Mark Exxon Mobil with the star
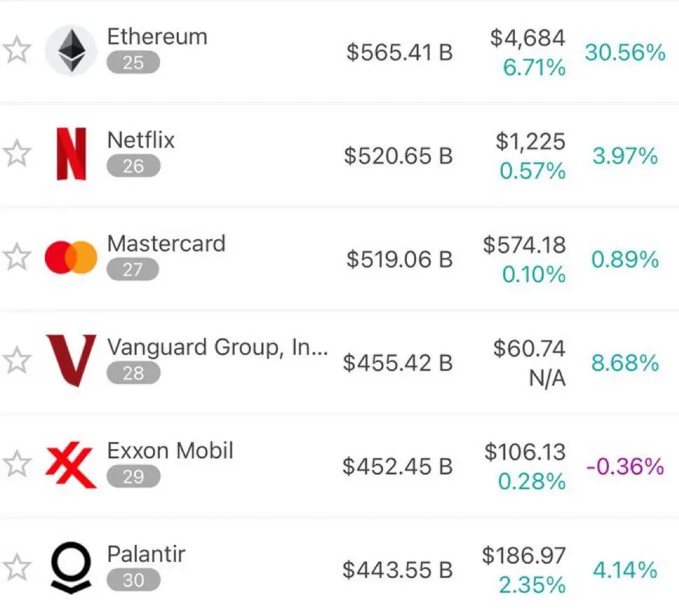Viewport: 679px width, 616px height. coord(17,464)
